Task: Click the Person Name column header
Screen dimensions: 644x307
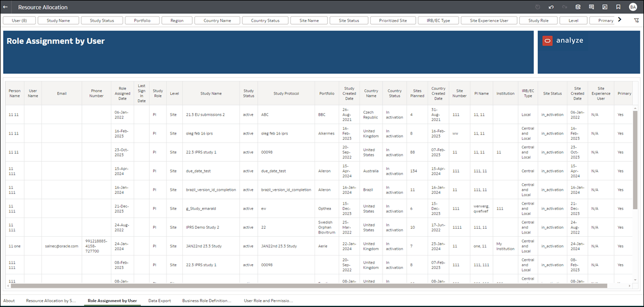Action: click(x=14, y=93)
